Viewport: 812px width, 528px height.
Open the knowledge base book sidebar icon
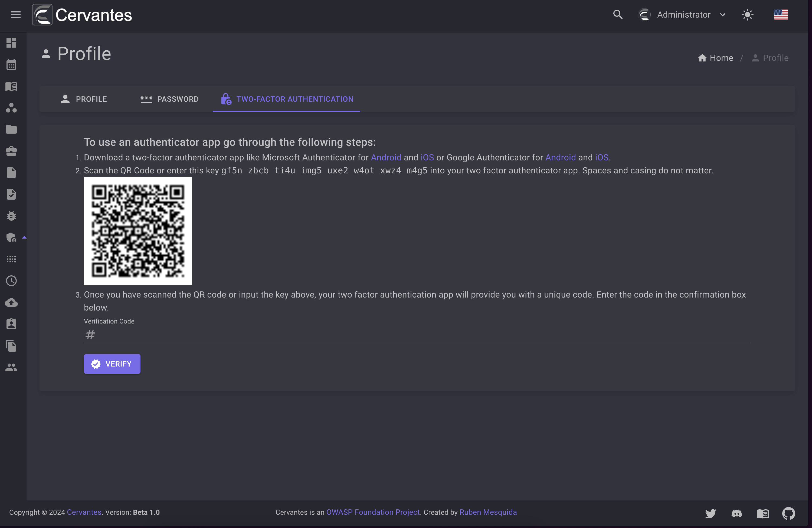[11, 86]
